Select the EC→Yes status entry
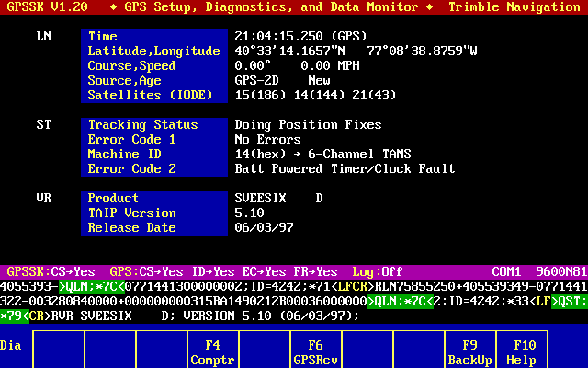 click(264, 272)
